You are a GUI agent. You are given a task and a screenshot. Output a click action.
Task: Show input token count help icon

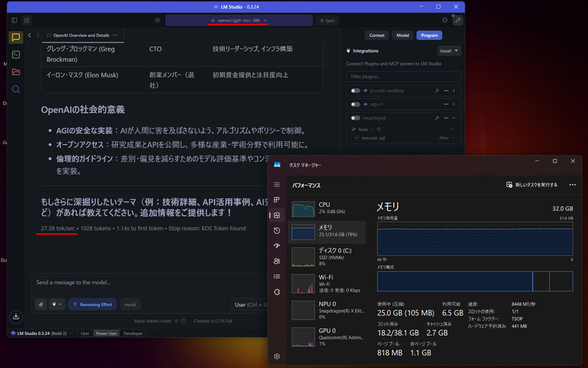(183, 321)
